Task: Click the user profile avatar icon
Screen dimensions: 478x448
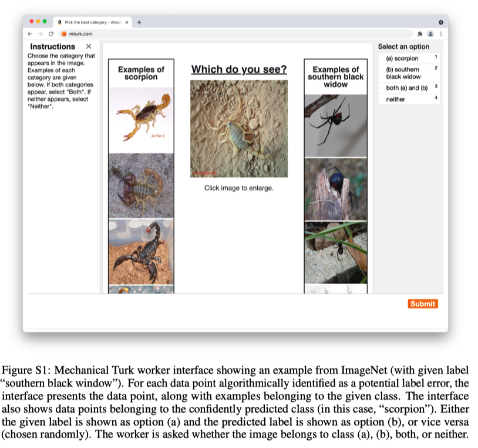Action: (x=430, y=33)
